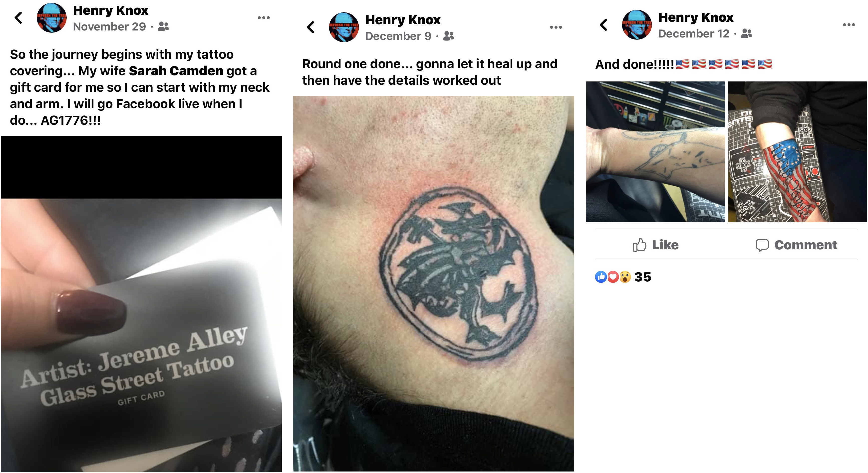Image resolution: width=868 pixels, height=473 pixels.
Task: Open the December 12 post's profile picture
Action: click(636, 24)
